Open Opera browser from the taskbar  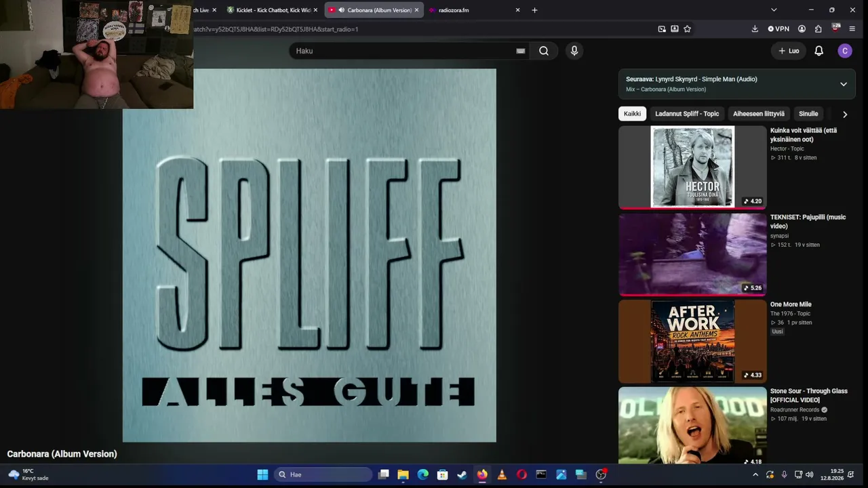pyautogui.click(x=521, y=474)
